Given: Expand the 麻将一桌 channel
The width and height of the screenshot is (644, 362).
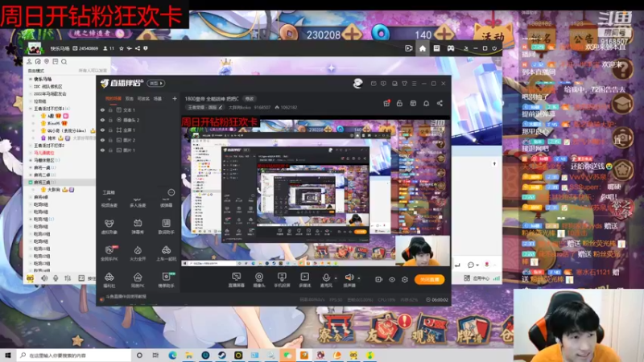Looking at the screenshot, I should pyautogui.click(x=31, y=167).
